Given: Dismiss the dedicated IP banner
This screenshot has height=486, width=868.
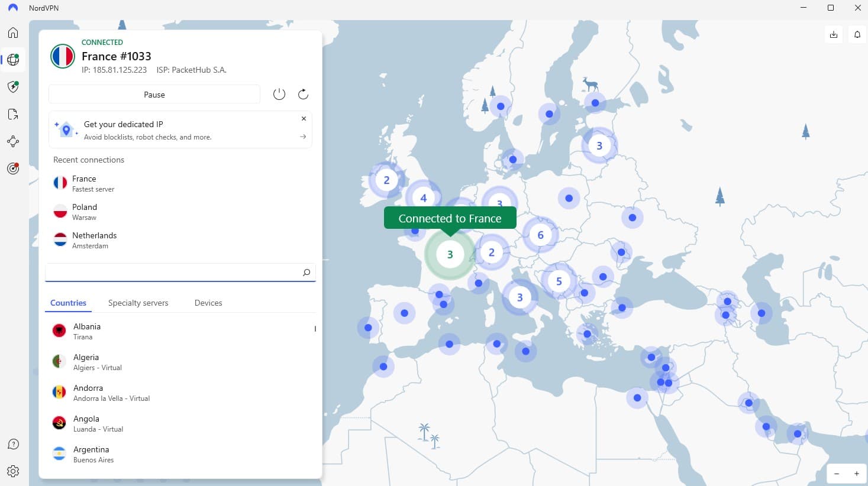Looking at the screenshot, I should [304, 118].
